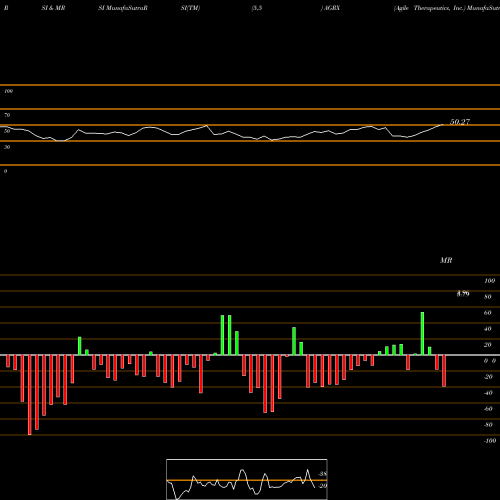Click the 'SI & MR' header text
The height and width of the screenshot is (500, 500).
tap(53, 8)
